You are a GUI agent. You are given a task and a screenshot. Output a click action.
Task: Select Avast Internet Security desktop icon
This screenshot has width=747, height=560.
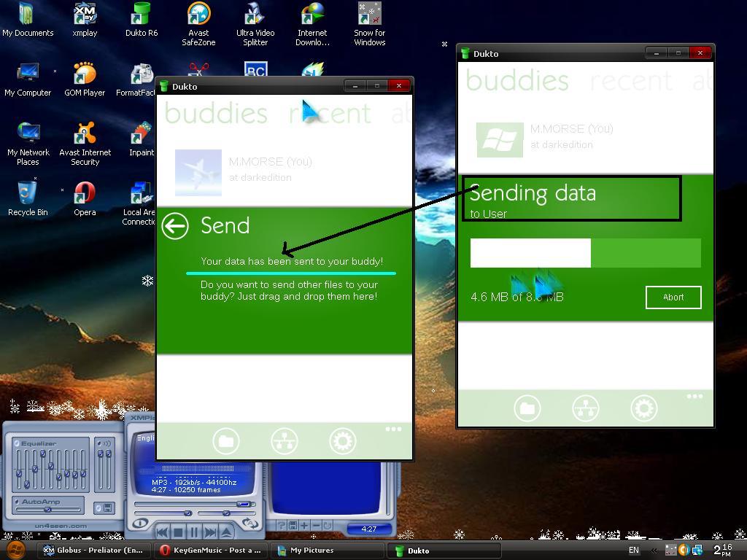pyautogui.click(x=85, y=144)
